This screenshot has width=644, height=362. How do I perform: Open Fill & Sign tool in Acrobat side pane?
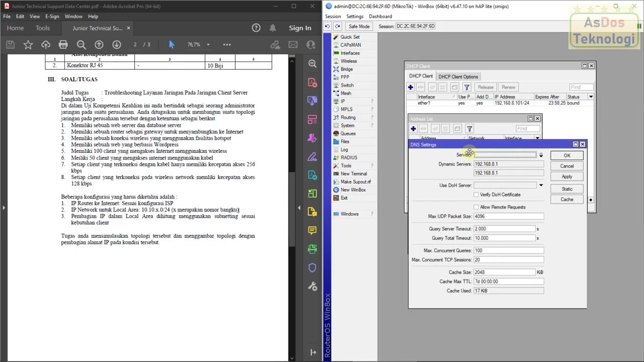point(312,157)
